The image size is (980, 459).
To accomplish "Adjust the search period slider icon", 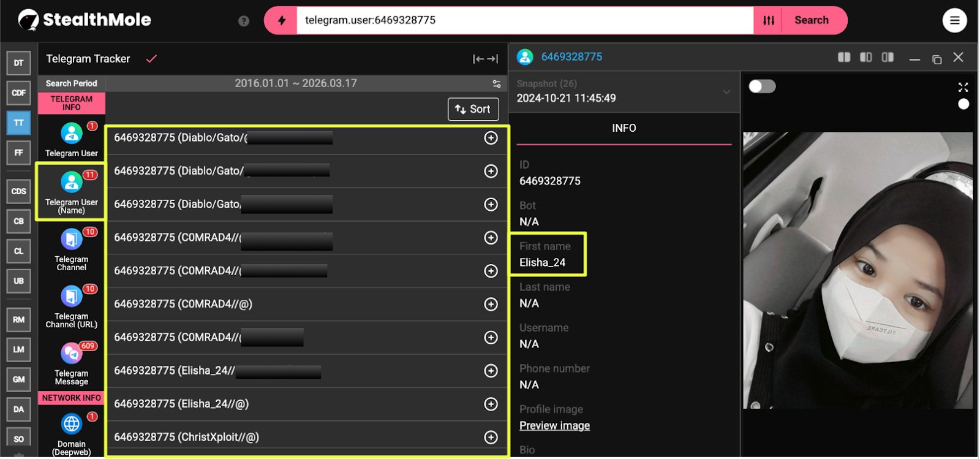I will [496, 83].
